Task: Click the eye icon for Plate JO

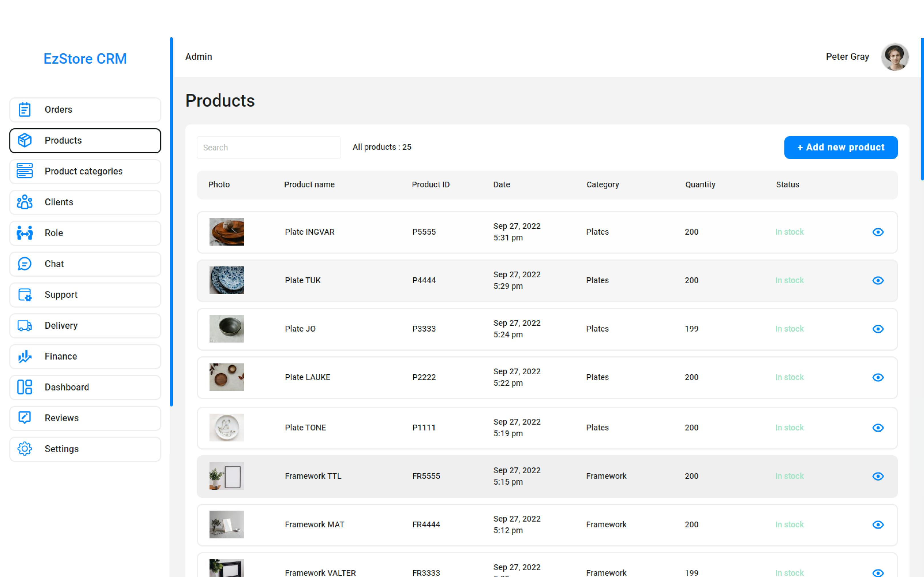Action: point(878,329)
